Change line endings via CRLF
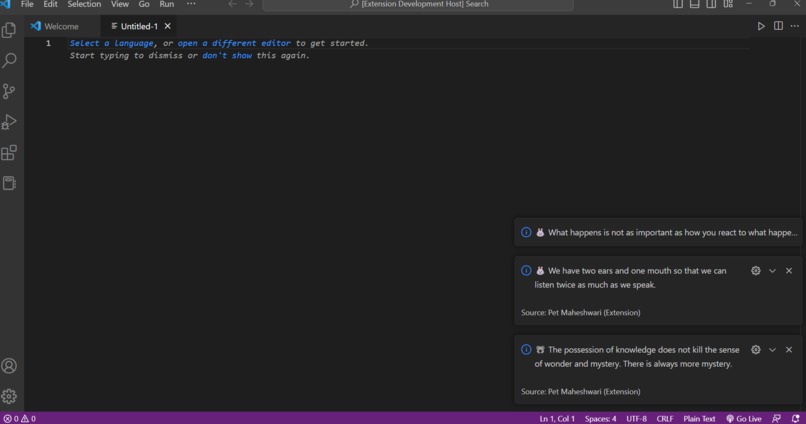The width and height of the screenshot is (806, 424). 665,419
